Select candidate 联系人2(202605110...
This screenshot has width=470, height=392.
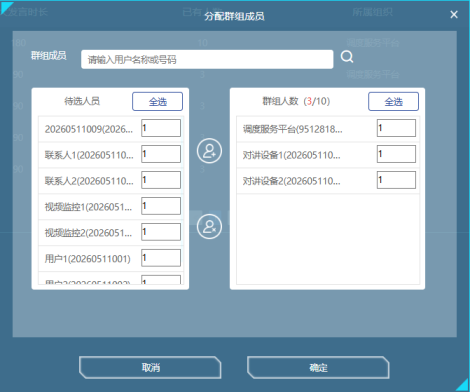[x=89, y=181]
